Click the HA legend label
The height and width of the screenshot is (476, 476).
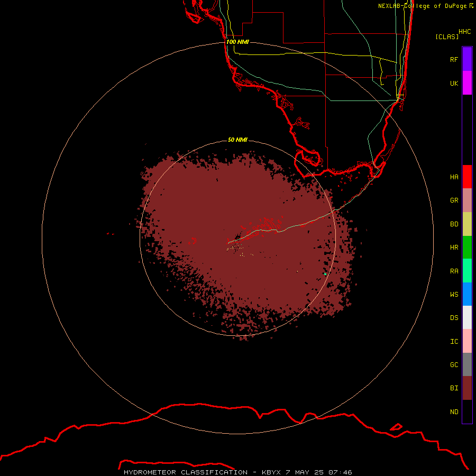[x=454, y=177]
